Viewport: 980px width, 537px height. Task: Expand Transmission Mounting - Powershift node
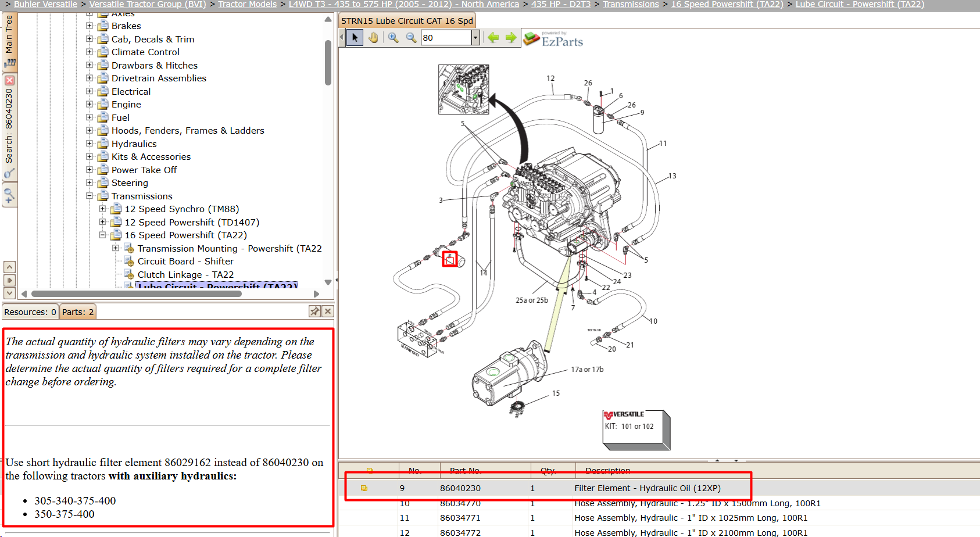click(x=116, y=248)
